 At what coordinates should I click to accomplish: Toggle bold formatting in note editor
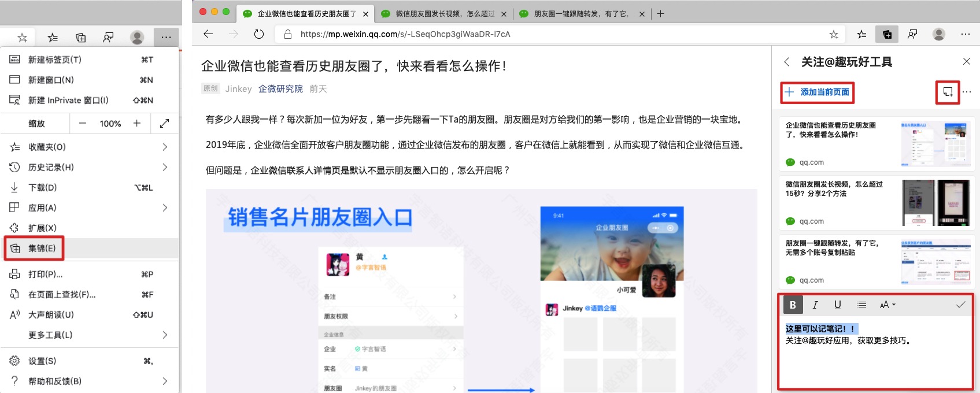(793, 305)
